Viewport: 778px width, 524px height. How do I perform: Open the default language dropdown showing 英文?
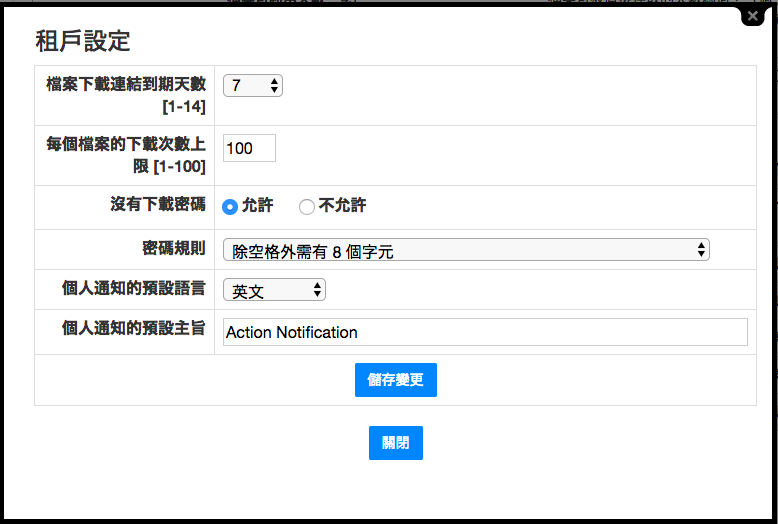click(x=274, y=290)
